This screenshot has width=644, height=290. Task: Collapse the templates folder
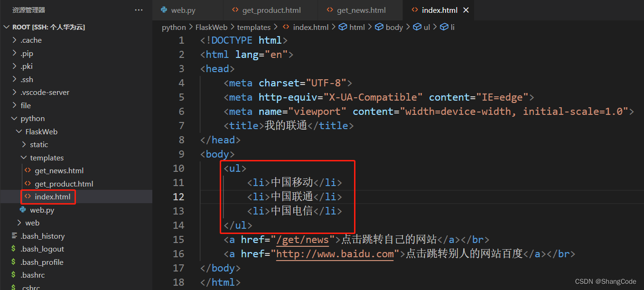click(x=24, y=158)
